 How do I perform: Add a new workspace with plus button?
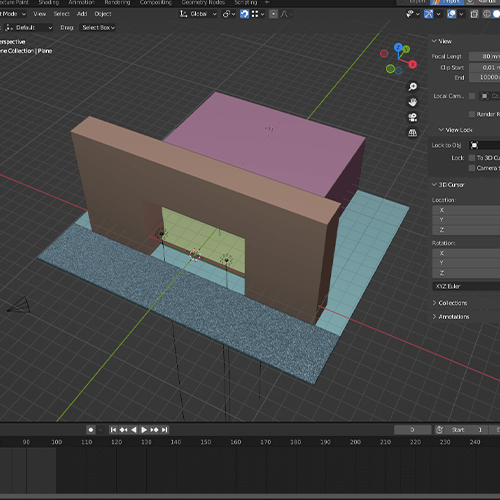pyautogui.click(x=267, y=2)
